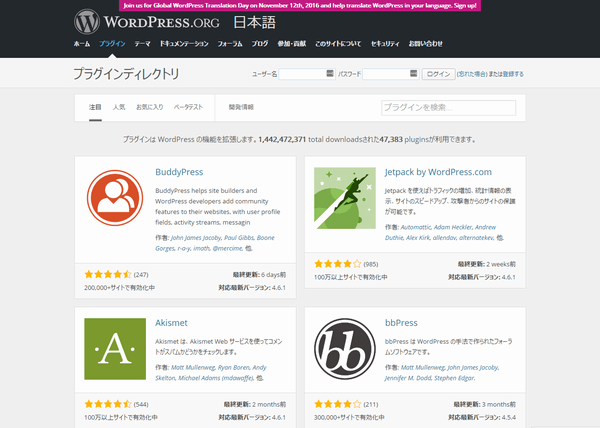
Task: Click the プラグインディレクトリ heading
Action: pyautogui.click(x=126, y=73)
